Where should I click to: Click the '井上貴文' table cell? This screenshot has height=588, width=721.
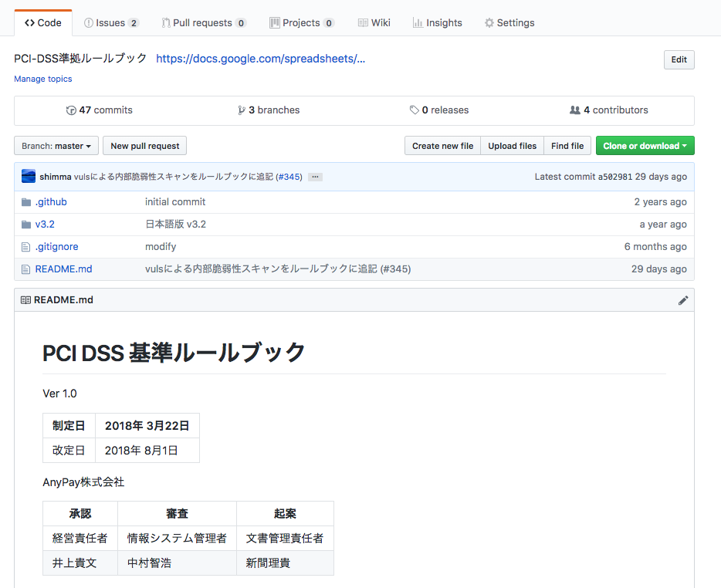click(x=80, y=563)
